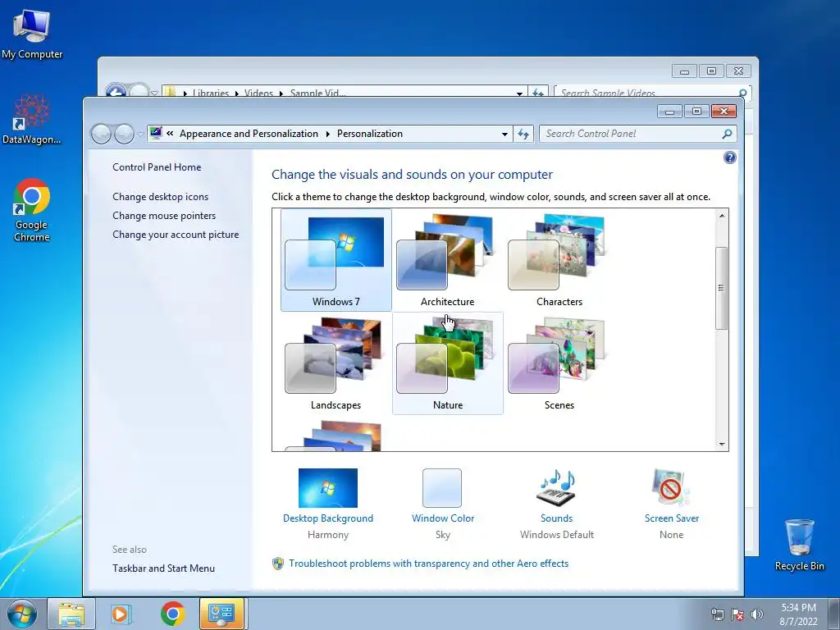840x630 pixels.
Task: Click the Window Color link text
Action: coord(443,518)
